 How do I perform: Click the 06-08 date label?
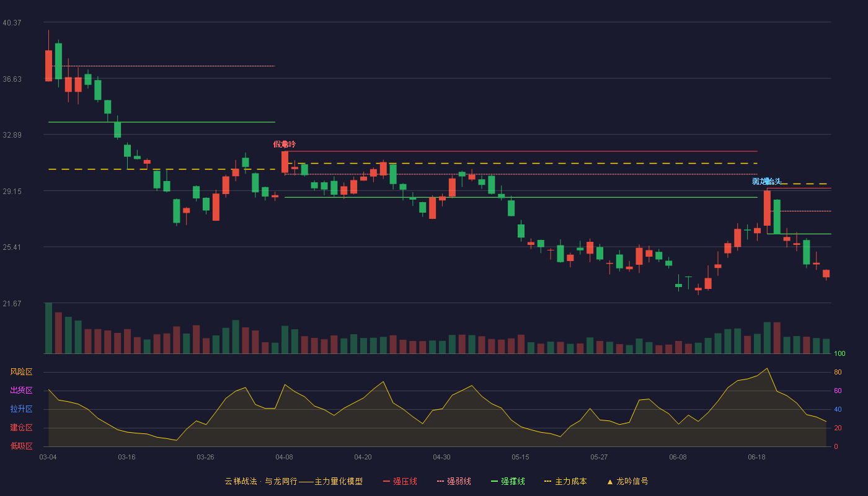click(x=678, y=457)
